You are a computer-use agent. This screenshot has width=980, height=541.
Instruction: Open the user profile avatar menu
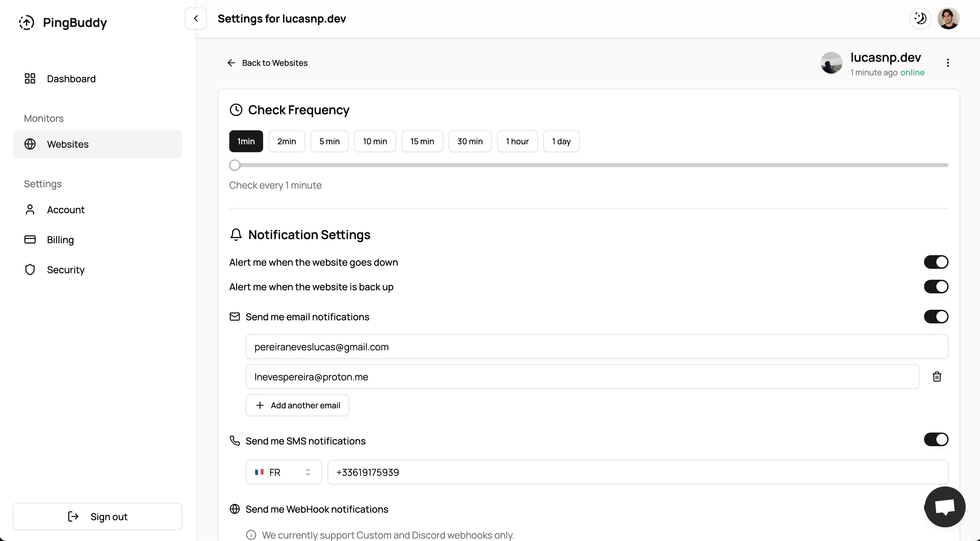click(948, 18)
